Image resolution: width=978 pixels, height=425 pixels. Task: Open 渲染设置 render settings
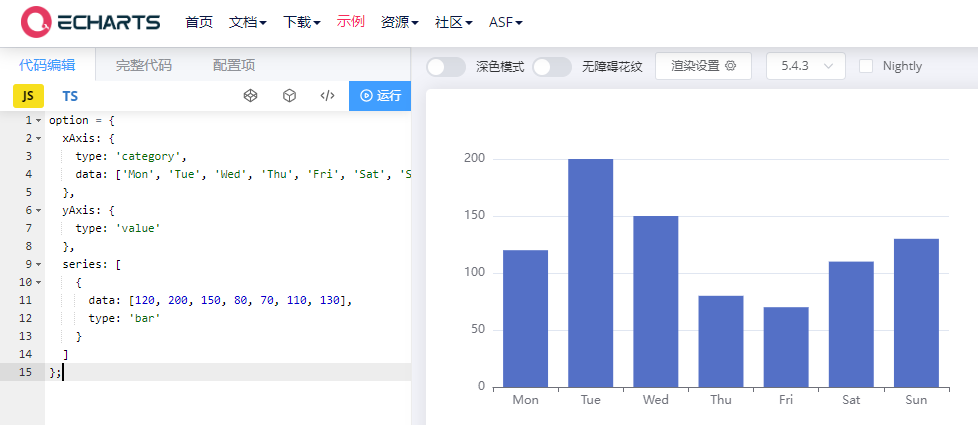703,66
